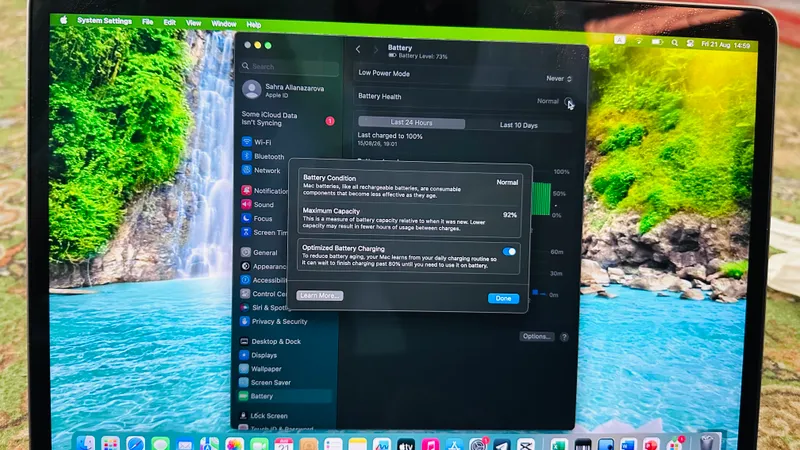Open Photos from the dock
The image size is (800, 450).
click(234, 445)
